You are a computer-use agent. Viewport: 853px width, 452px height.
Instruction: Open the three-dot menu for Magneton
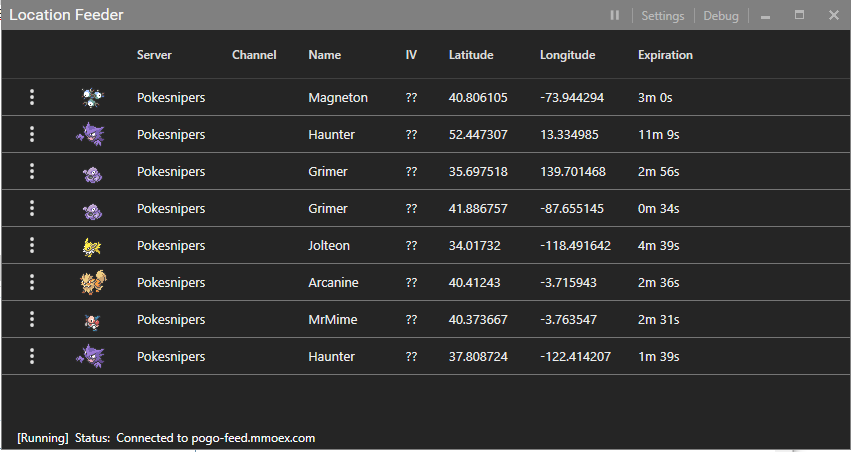pyautogui.click(x=32, y=97)
